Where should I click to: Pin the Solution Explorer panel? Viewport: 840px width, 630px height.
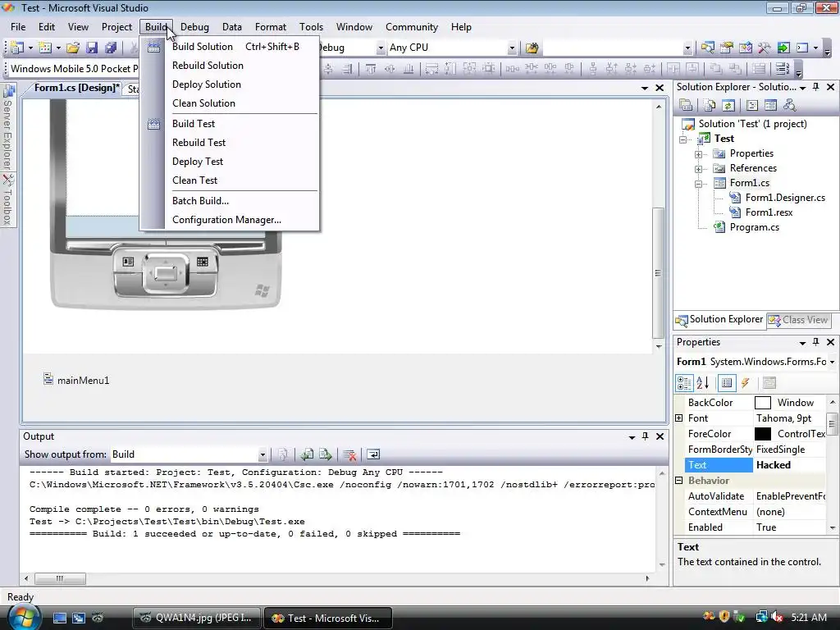[x=816, y=87]
